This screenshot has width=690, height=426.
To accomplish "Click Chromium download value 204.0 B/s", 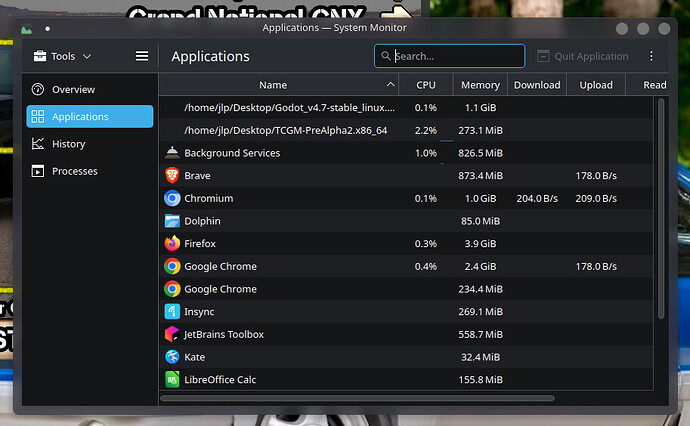I will tap(537, 198).
